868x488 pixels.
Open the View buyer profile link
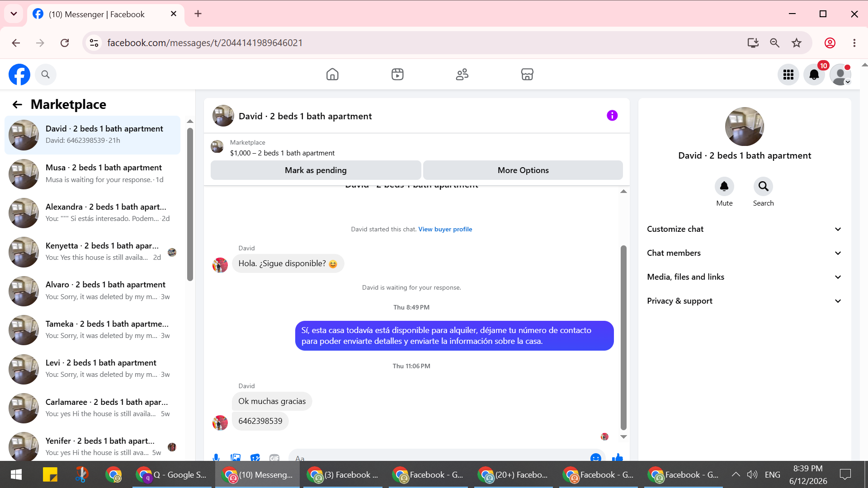tap(445, 230)
